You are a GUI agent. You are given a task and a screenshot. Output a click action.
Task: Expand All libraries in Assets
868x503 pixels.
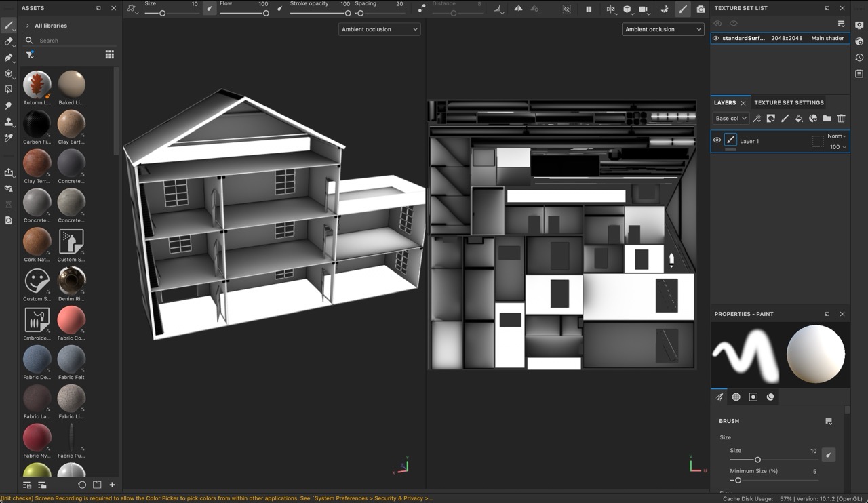coord(27,26)
